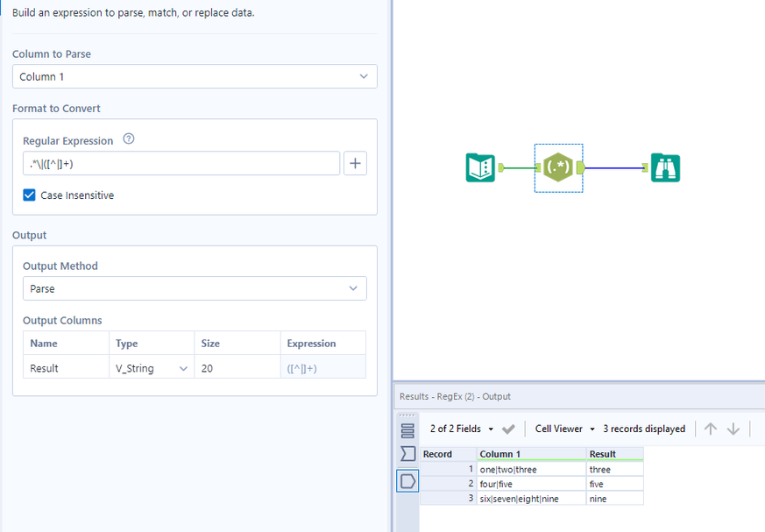Open the results messages list icon

[x=407, y=431]
